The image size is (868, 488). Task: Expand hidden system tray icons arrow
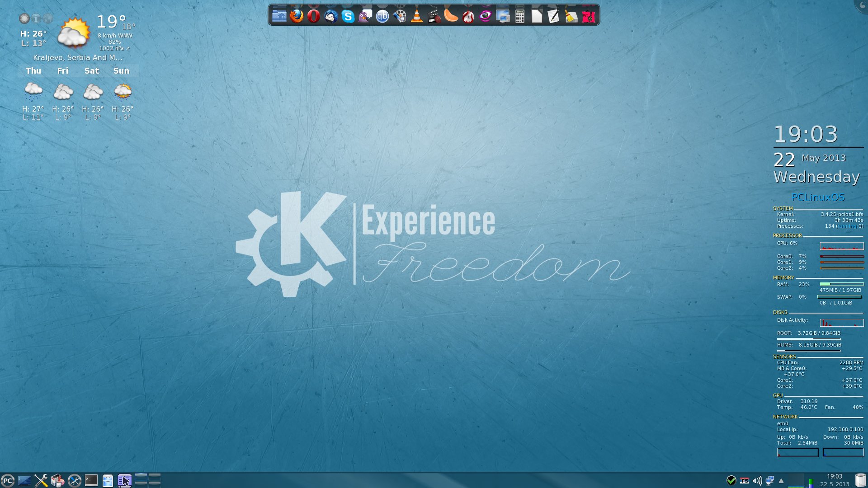click(781, 480)
